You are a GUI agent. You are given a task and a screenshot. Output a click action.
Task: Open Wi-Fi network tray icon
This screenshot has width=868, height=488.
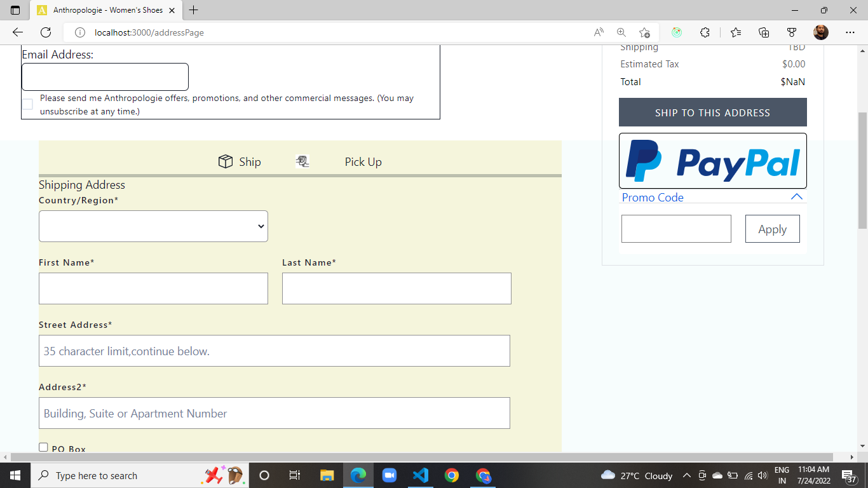pyautogui.click(x=749, y=475)
